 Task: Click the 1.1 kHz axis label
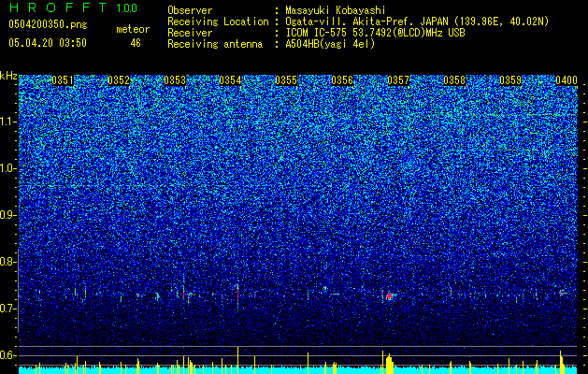(x=7, y=122)
